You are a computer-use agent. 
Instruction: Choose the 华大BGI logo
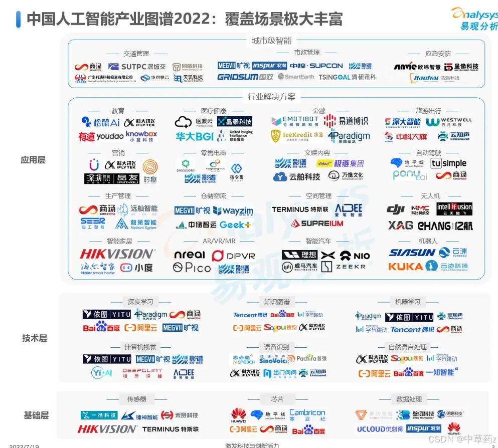click(x=195, y=136)
